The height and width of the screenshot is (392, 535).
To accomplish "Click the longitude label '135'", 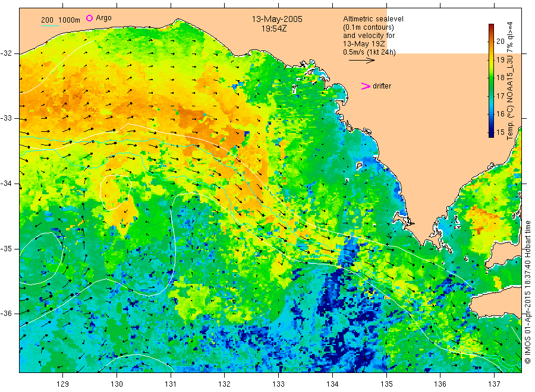I will tap(386, 384).
